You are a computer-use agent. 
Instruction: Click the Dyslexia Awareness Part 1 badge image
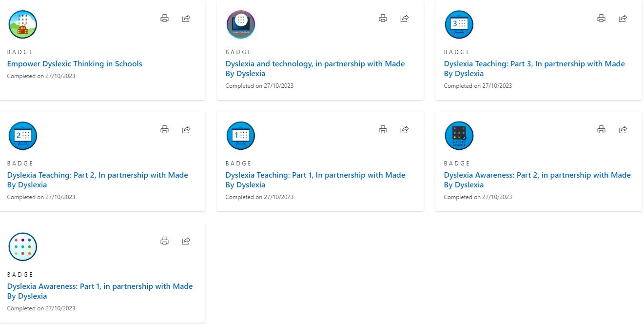click(x=23, y=247)
